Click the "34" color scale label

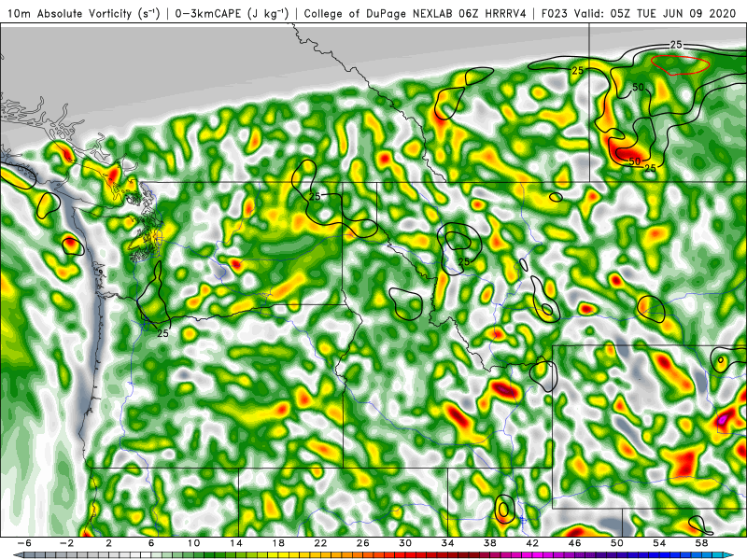pyautogui.click(x=447, y=543)
